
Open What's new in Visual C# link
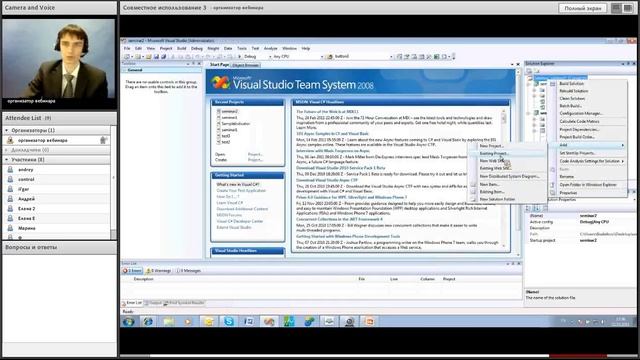pos(238,184)
